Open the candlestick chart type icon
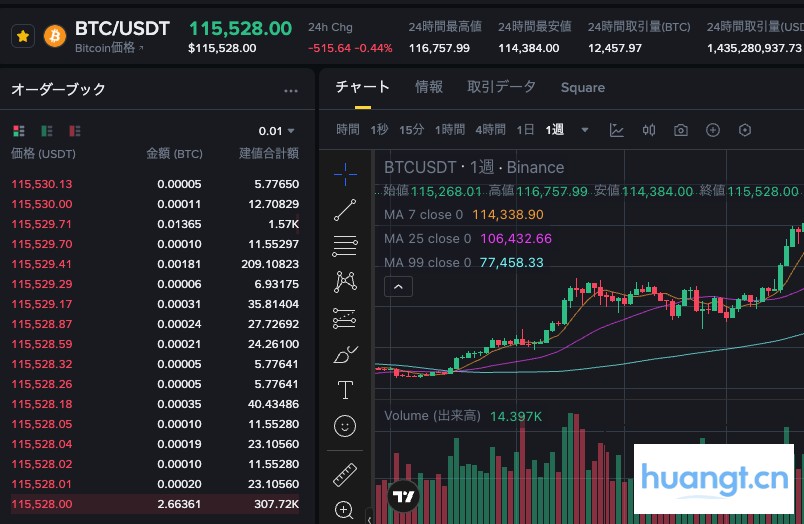Image resolution: width=804 pixels, height=524 pixels. pos(649,130)
